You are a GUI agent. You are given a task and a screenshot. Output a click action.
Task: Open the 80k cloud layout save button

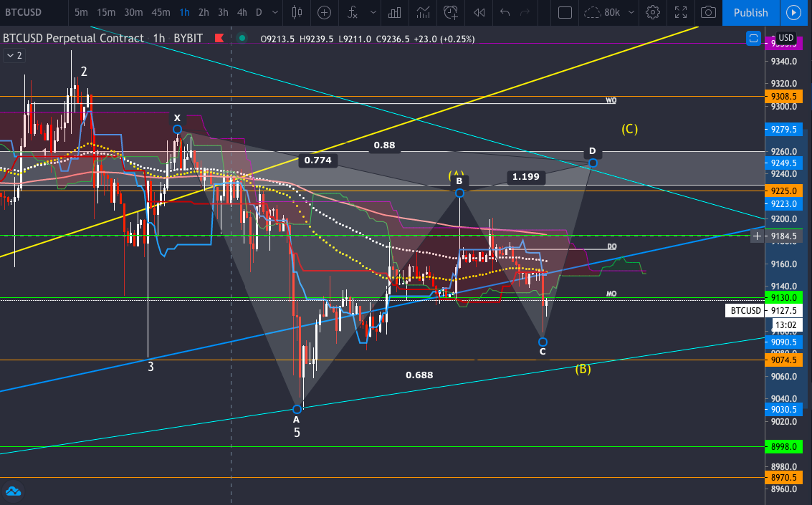click(602, 12)
